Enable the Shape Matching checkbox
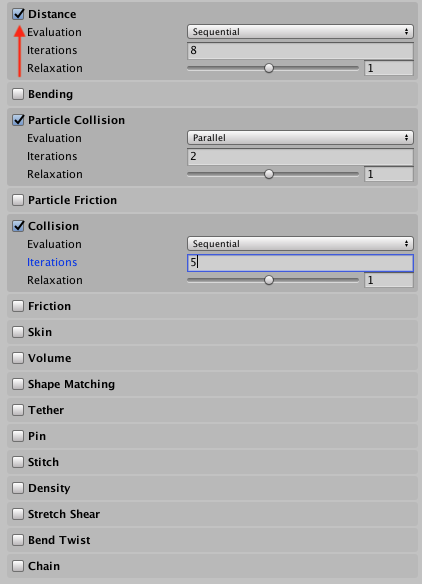Screen dimensions: 422x584 [x=18, y=384]
